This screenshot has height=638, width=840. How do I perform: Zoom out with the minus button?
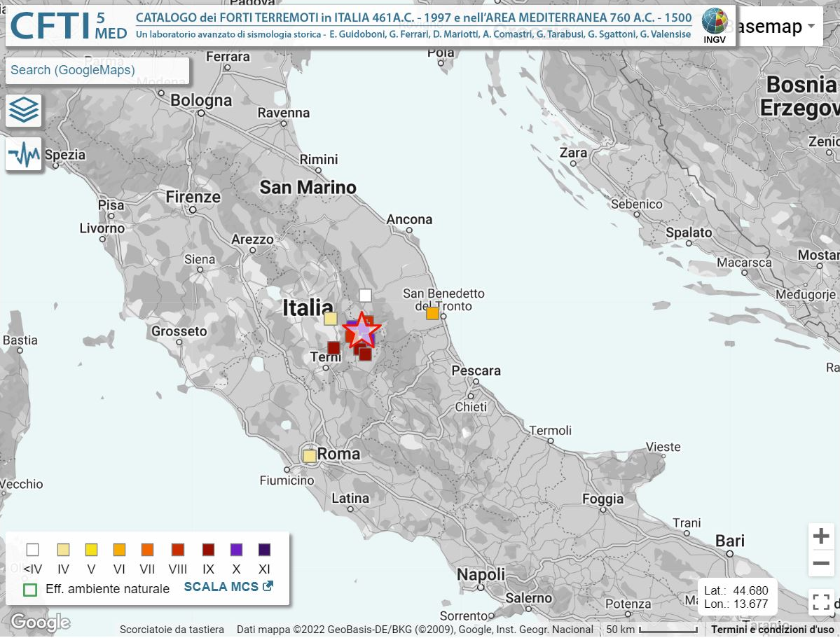[x=821, y=563]
